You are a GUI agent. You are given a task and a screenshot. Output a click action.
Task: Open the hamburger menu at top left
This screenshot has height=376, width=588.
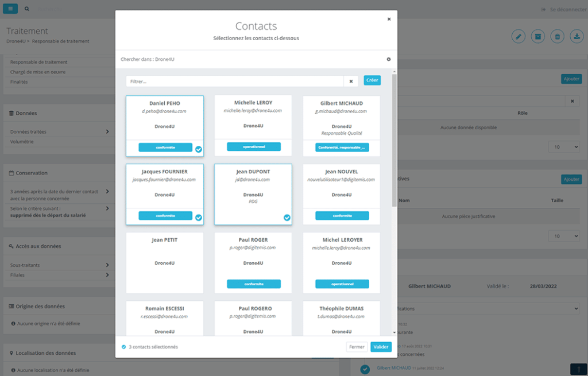pyautogui.click(x=10, y=9)
